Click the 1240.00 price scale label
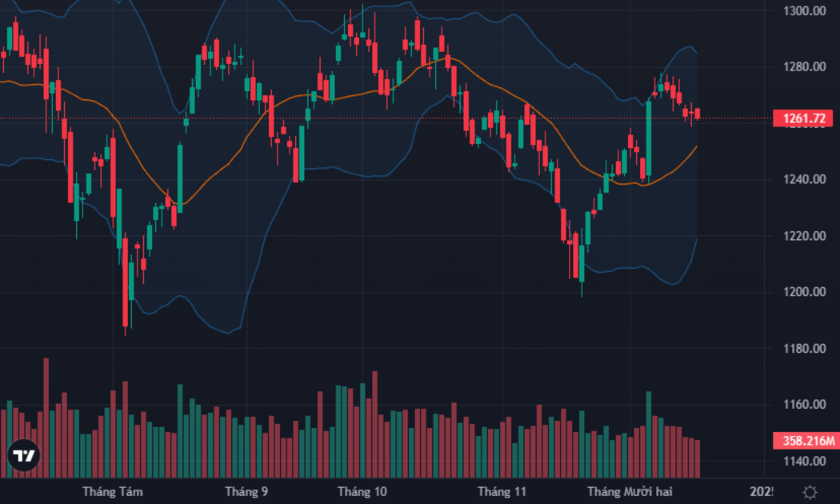This screenshot has width=840, height=504. pyautogui.click(x=804, y=179)
